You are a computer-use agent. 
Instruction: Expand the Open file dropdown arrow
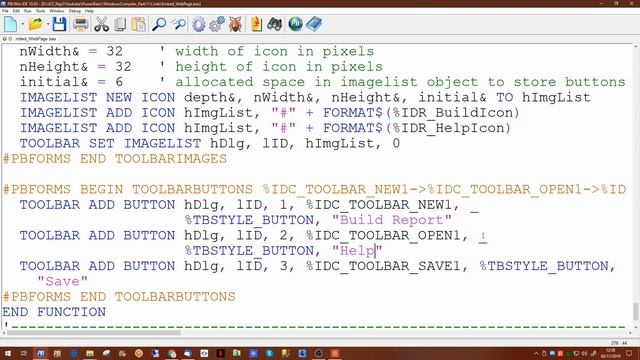pos(48,24)
